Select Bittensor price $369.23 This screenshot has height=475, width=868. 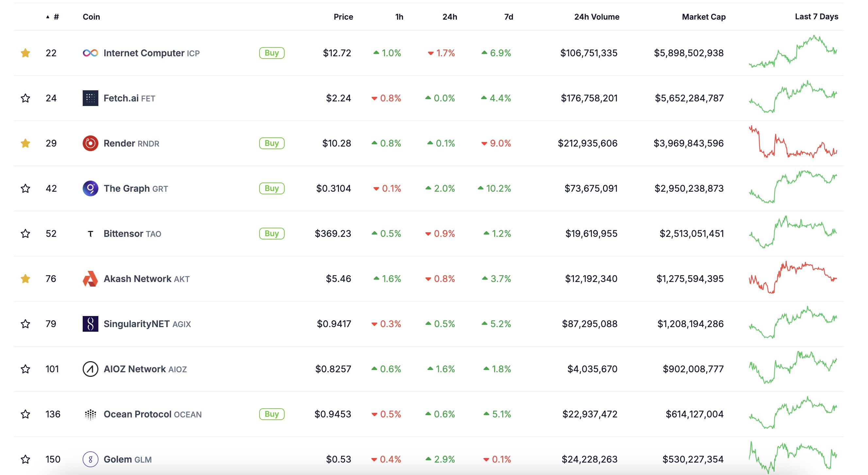(x=333, y=234)
